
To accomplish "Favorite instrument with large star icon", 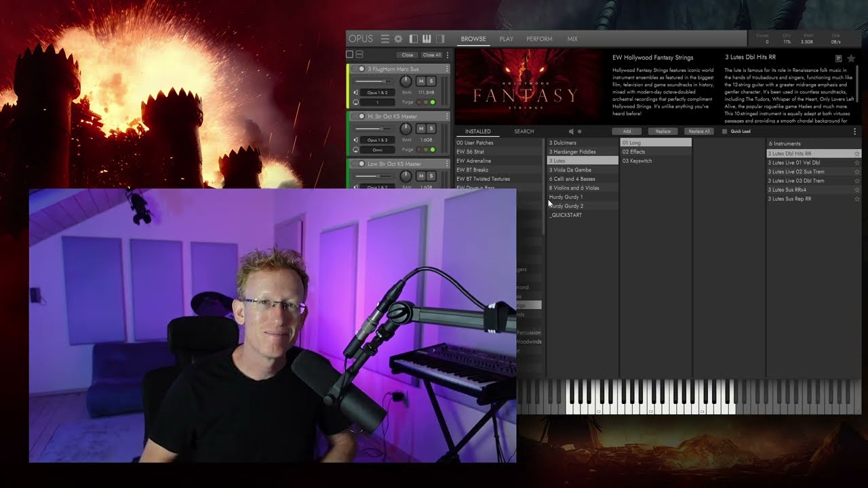I will [850, 59].
